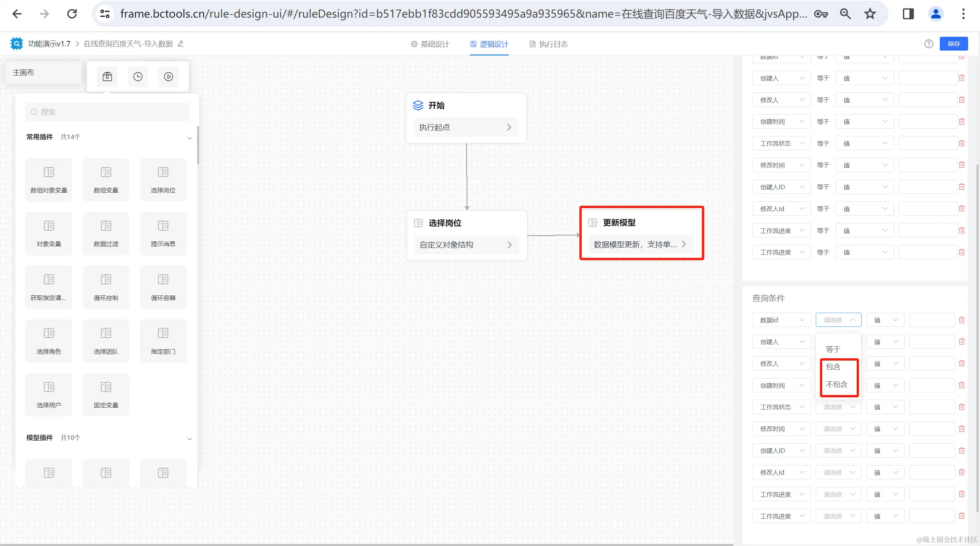Click the clock history icon
This screenshot has width=980, height=546.
click(x=138, y=77)
